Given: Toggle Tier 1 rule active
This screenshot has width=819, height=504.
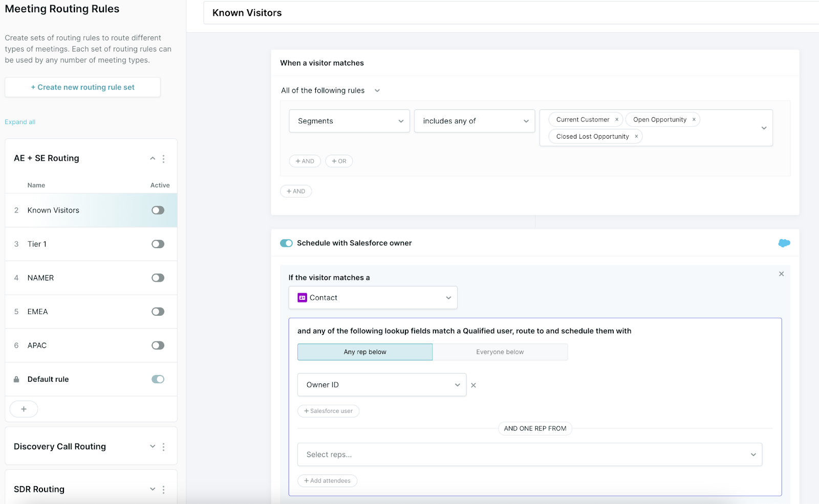Looking at the screenshot, I should point(158,244).
